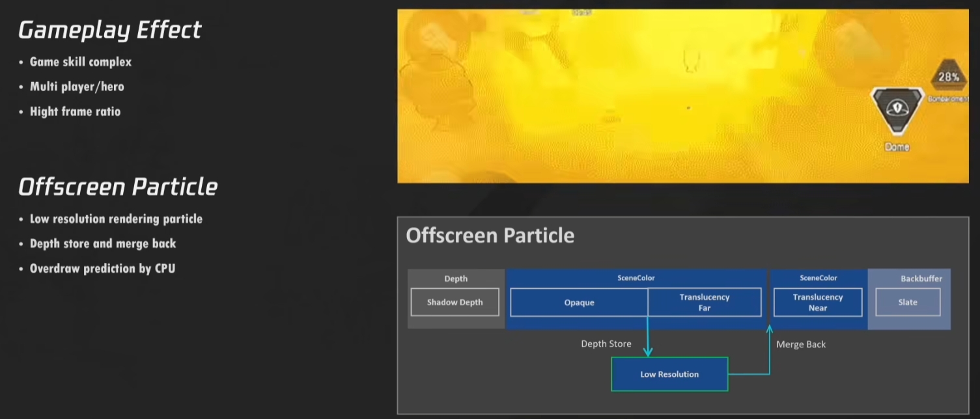Select the Opaque pass box
Image resolution: width=980 pixels, height=419 pixels.
pyautogui.click(x=579, y=303)
